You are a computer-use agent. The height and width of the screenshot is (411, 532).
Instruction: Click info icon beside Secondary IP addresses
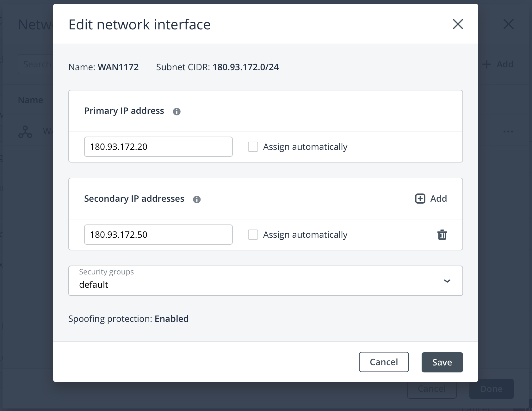(197, 199)
